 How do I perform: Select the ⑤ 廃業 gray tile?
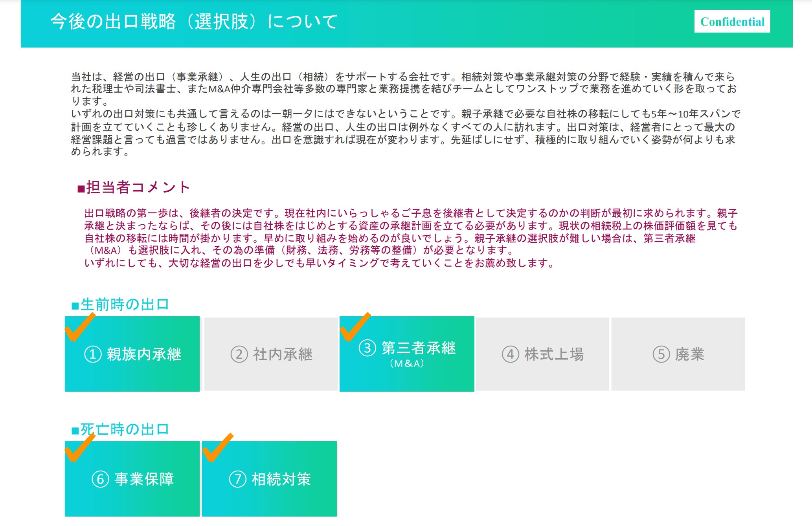(678, 354)
